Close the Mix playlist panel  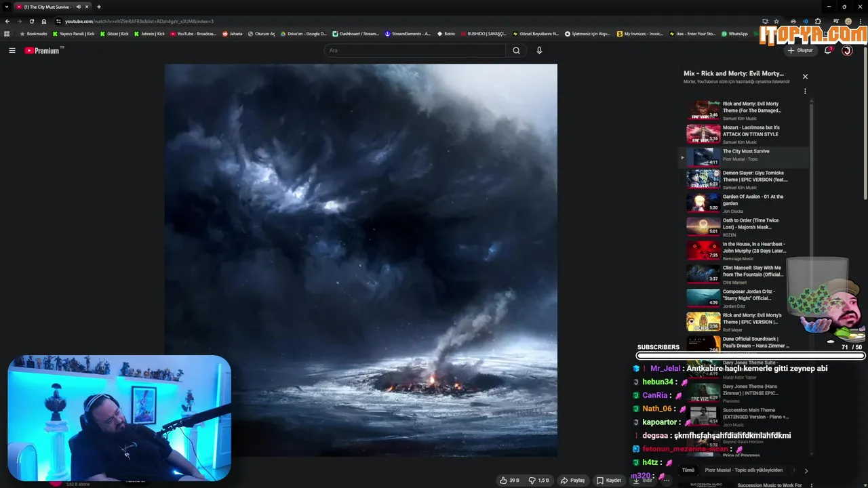point(805,77)
